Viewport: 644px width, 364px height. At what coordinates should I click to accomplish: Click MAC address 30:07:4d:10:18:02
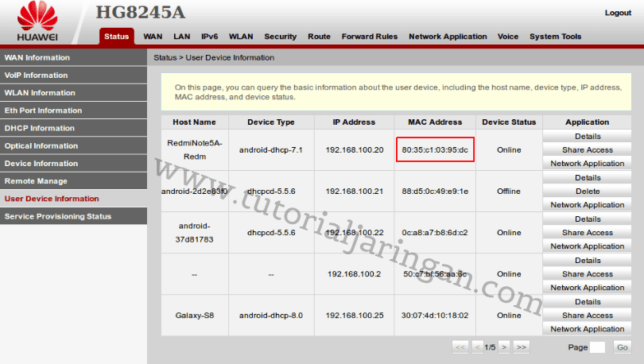pos(435,316)
